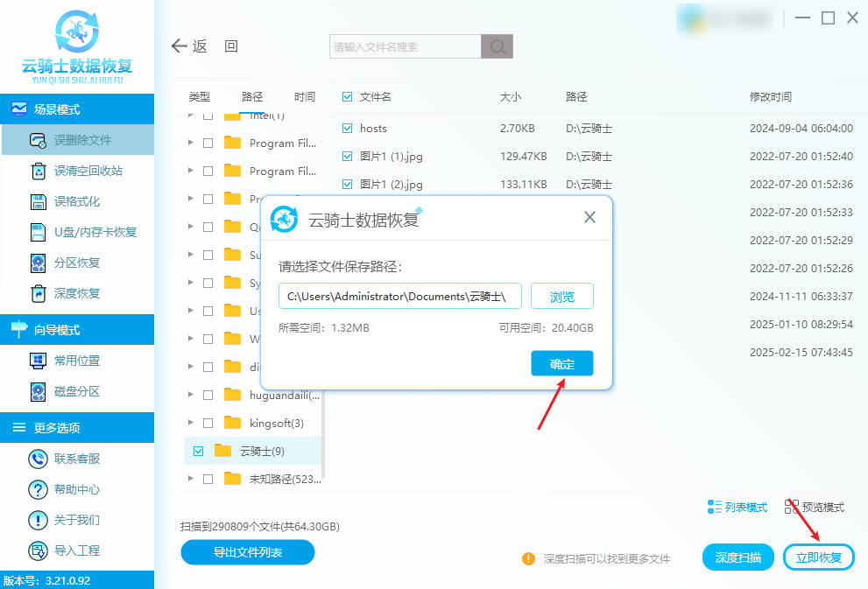Expand the huguandaili folder node
The image size is (868, 589).
[x=191, y=395]
